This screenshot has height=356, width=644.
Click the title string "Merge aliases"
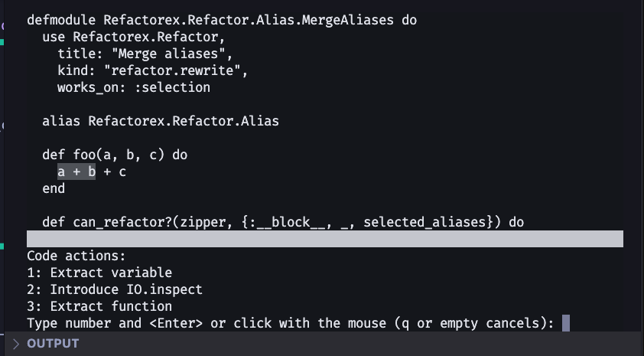[168, 54]
